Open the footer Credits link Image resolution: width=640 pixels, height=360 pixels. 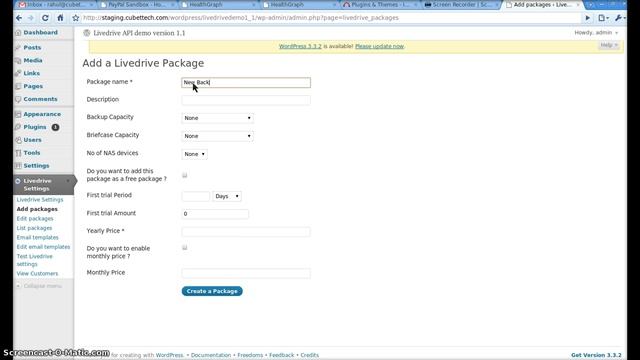click(x=309, y=355)
